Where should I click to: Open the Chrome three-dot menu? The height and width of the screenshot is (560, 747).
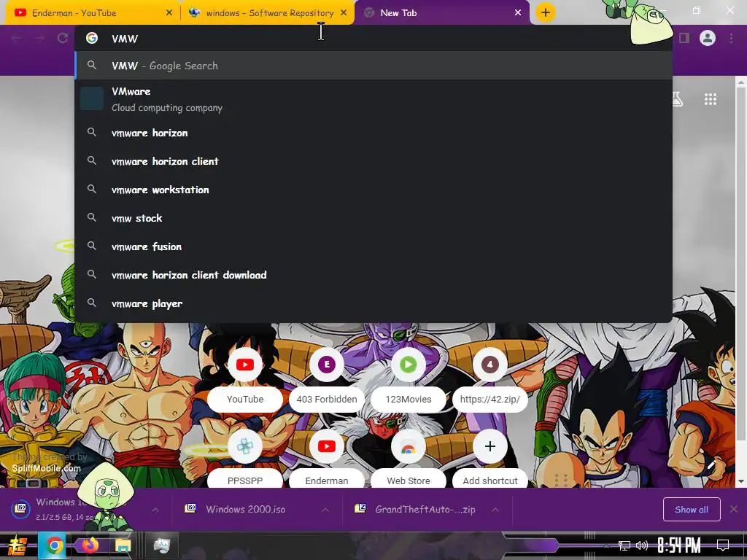pyautogui.click(x=731, y=38)
